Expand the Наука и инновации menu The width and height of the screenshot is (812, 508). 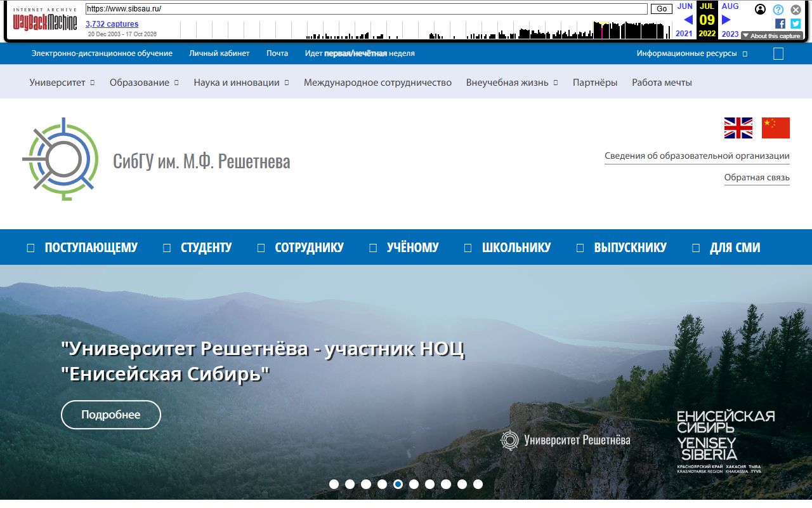click(x=241, y=83)
